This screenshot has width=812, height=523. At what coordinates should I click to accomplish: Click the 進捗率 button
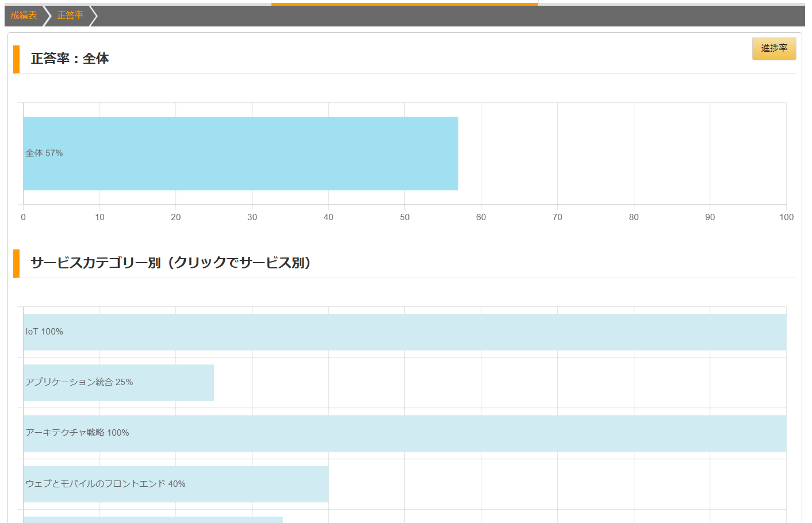click(x=774, y=48)
